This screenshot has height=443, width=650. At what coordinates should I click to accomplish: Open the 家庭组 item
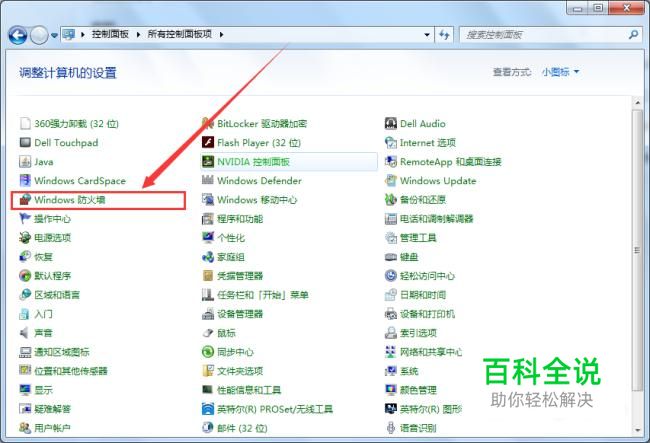point(231,257)
